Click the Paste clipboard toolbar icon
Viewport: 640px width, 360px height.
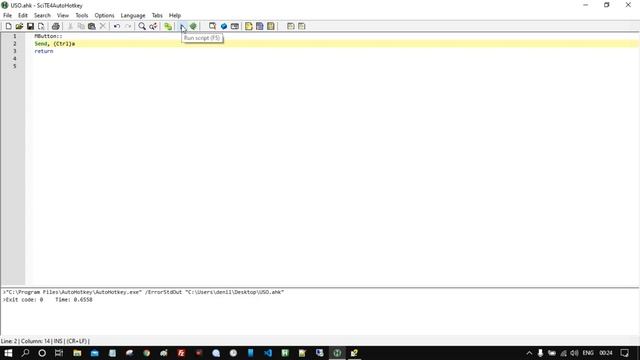pos(92,27)
